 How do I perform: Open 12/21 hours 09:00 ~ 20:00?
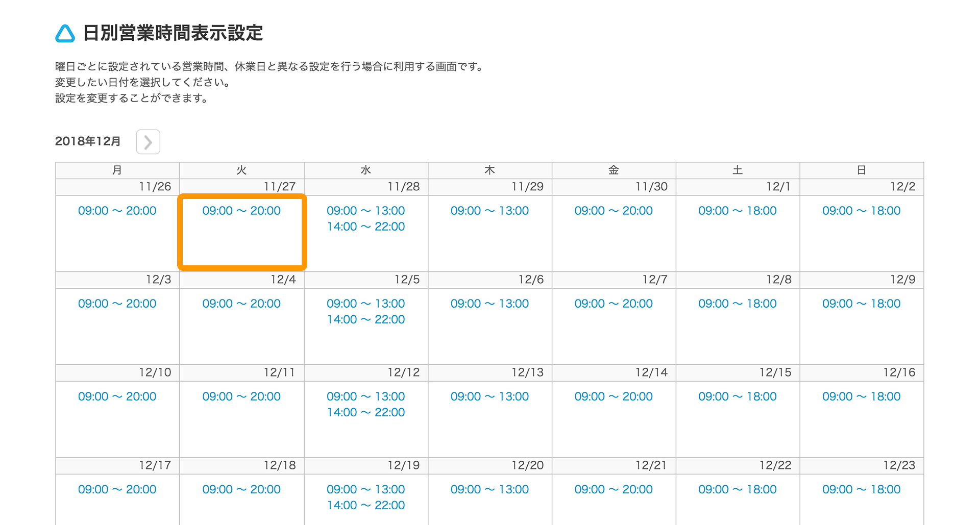pyautogui.click(x=614, y=489)
